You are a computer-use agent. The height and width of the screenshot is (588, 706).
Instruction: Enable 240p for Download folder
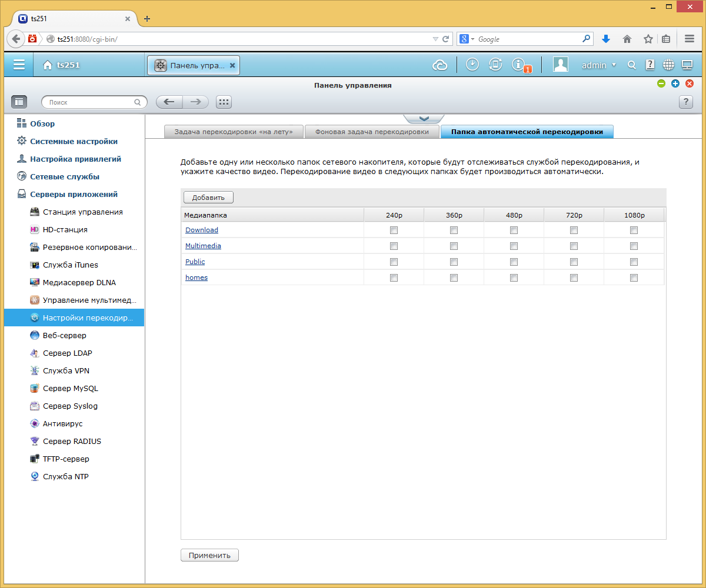pos(394,230)
